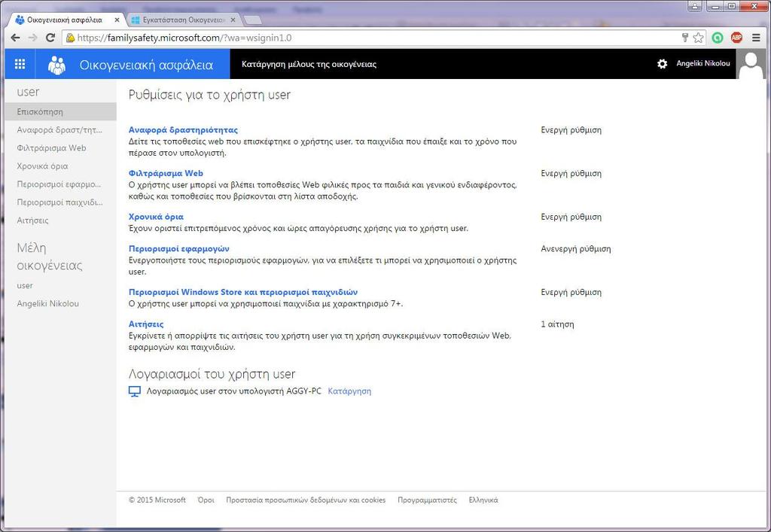Image resolution: width=771 pixels, height=532 pixels.
Task: Close the Οικογενειακή ασφάλεια browser tab
Action: tap(117, 20)
